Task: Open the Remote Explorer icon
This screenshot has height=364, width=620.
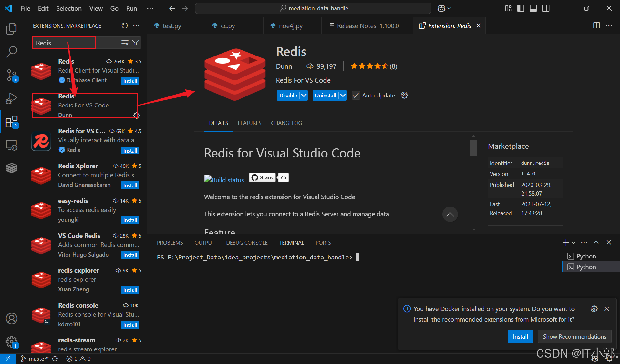Action: coord(12,145)
